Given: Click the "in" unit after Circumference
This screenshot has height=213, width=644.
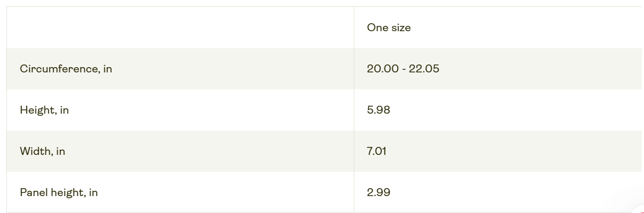Looking at the screenshot, I should (x=108, y=69).
